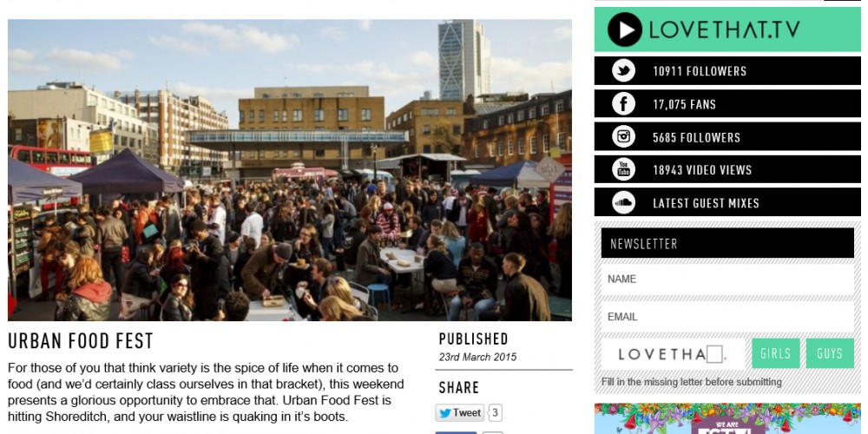Click the Urban Food Fest headline
This screenshot has width=868, height=434.
tap(80, 341)
